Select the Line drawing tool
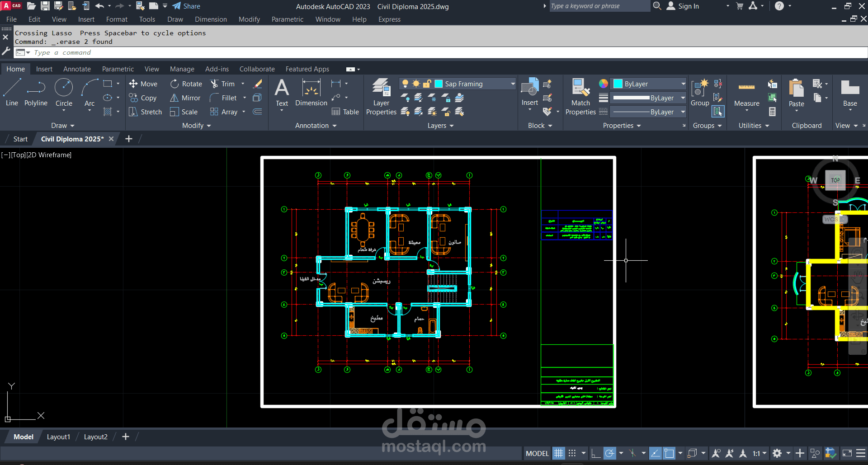 [12, 92]
